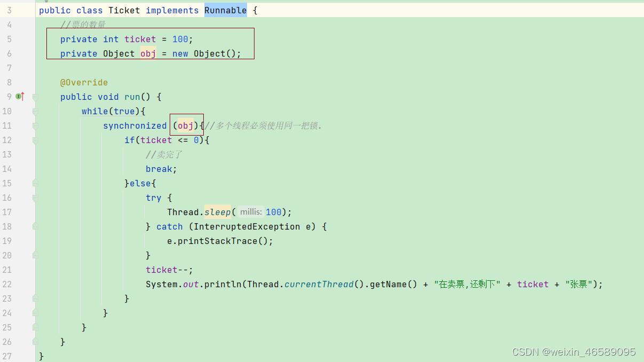Click the 'millis:' parameter hint in sleep call
Viewport: 644px width, 362px height.
coord(251,212)
